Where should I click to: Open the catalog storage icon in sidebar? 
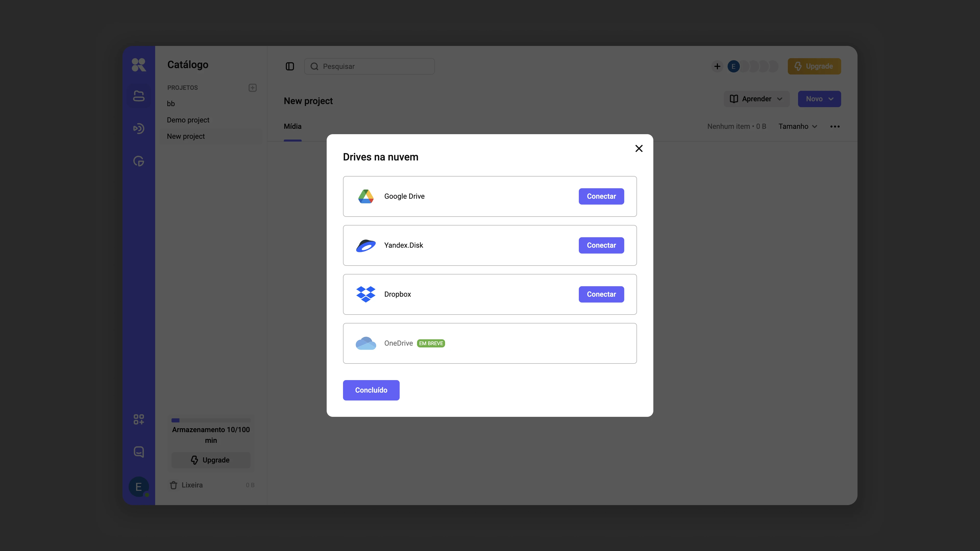tap(139, 96)
